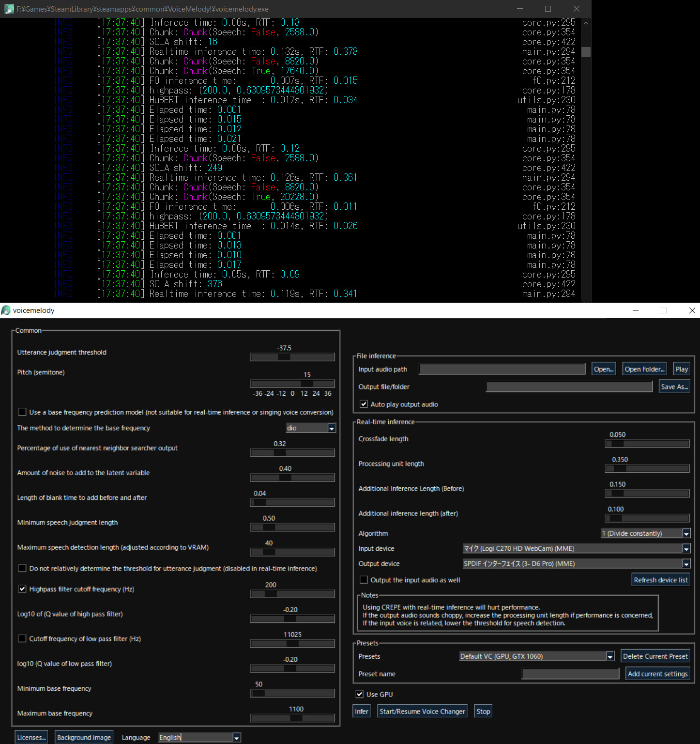The width and height of the screenshot is (700, 744).
Task: Open the Licenses dialog
Action: pos(31,737)
